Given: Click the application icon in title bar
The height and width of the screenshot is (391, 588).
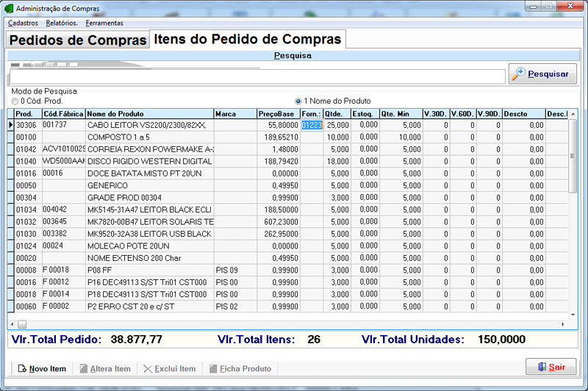Looking at the screenshot, I should click(8, 9).
